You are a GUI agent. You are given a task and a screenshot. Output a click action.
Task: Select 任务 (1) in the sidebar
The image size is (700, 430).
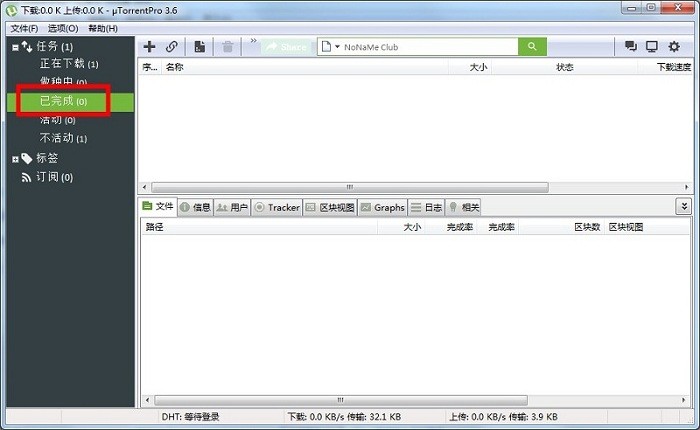click(54, 46)
